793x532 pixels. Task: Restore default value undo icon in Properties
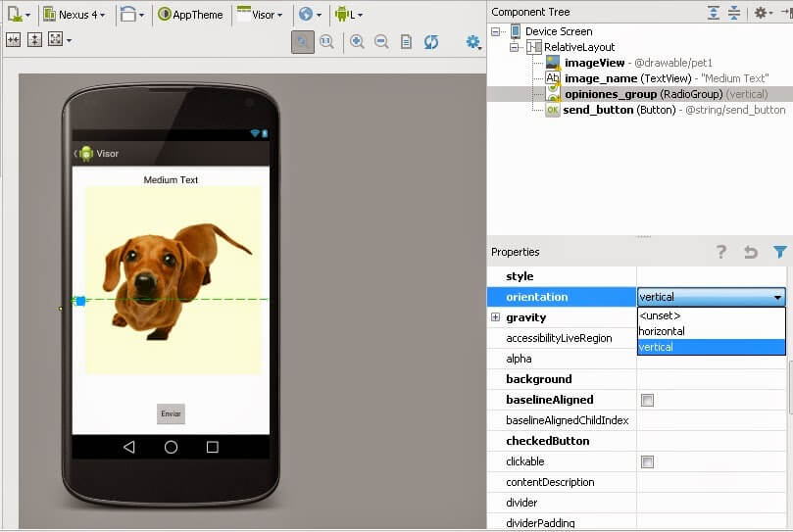[751, 252]
